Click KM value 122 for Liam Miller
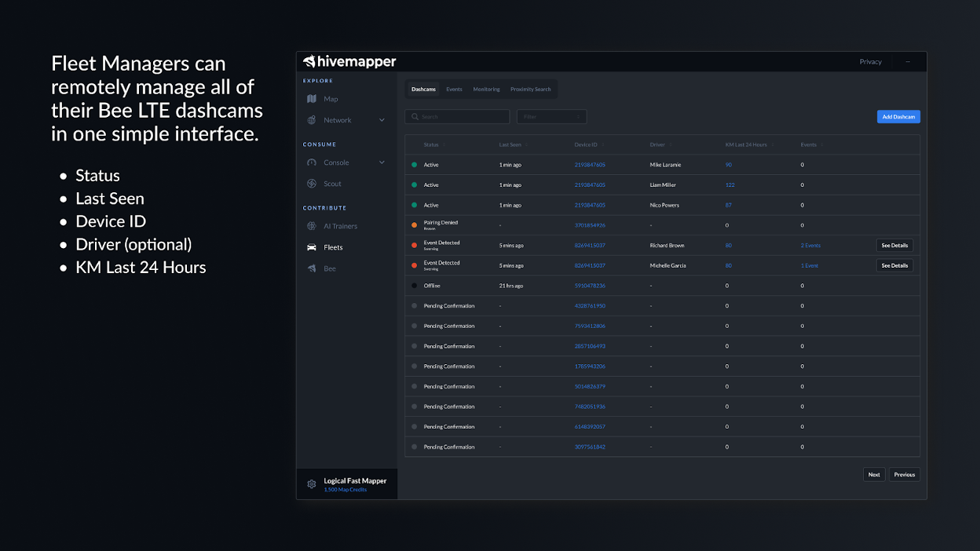980x551 pixels. [x=730, y=185]
